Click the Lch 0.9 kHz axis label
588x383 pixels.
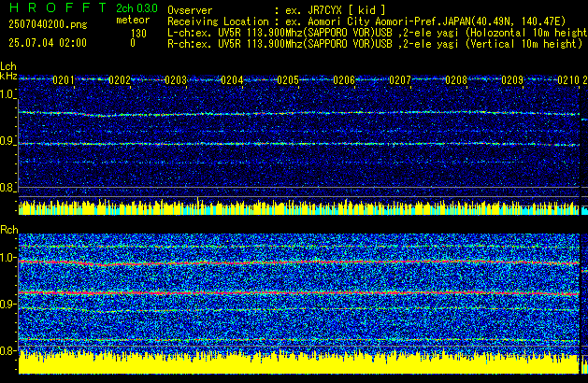tap(7, 141)
